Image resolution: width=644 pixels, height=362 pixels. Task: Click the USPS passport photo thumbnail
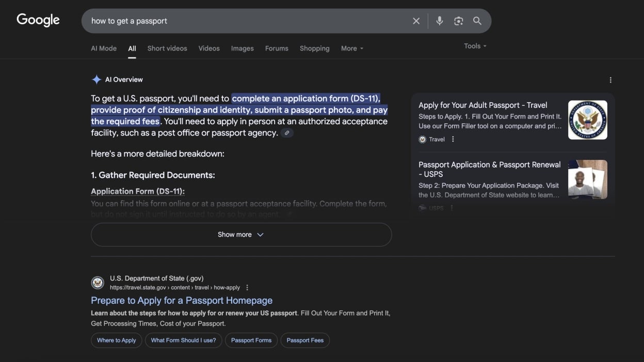click(587, 179)
